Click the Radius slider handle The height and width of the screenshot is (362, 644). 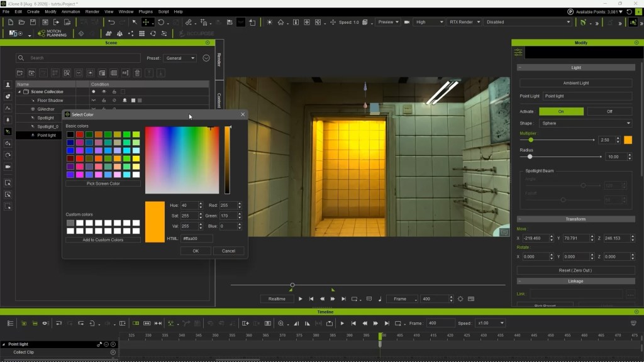[x=530, y=156]
